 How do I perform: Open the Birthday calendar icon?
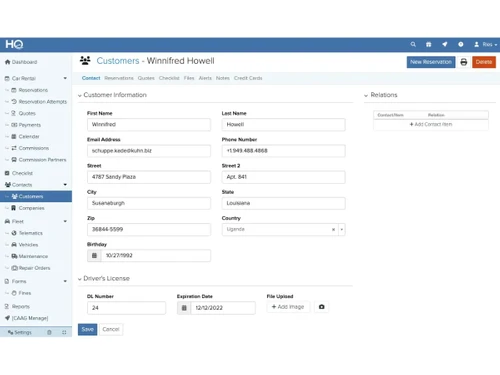click(94, 256)
